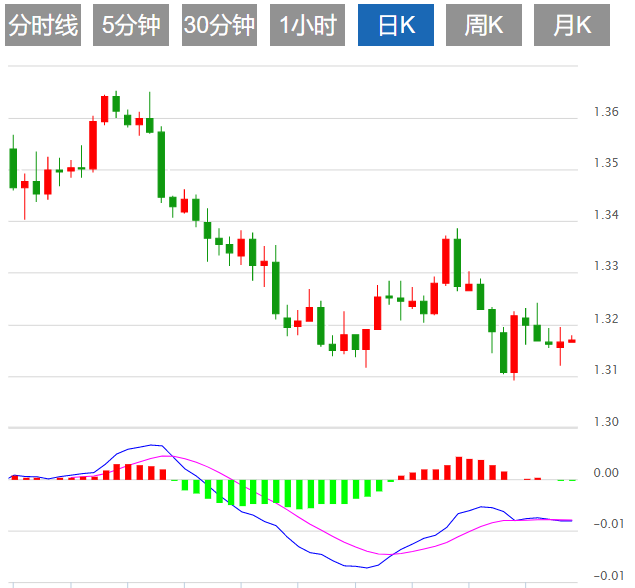This screenshot has width=635, height=588.
Task: Select the 30分钟 interval tab
Action: pos(219,25)
